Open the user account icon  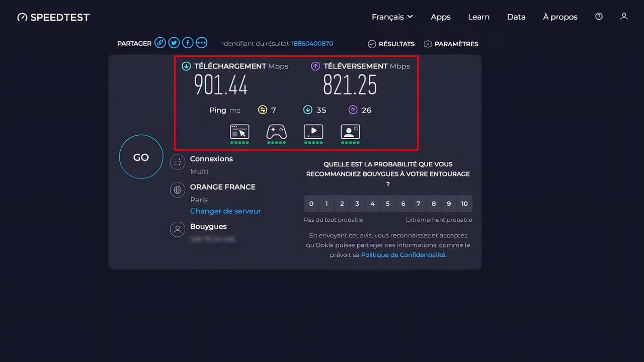624,17
